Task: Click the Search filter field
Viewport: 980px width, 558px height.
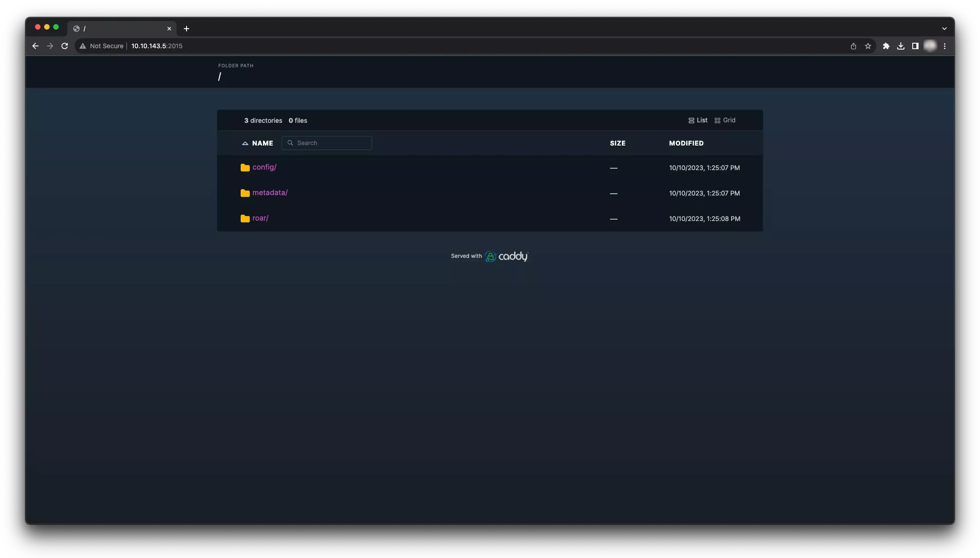Action: (327, 143)
